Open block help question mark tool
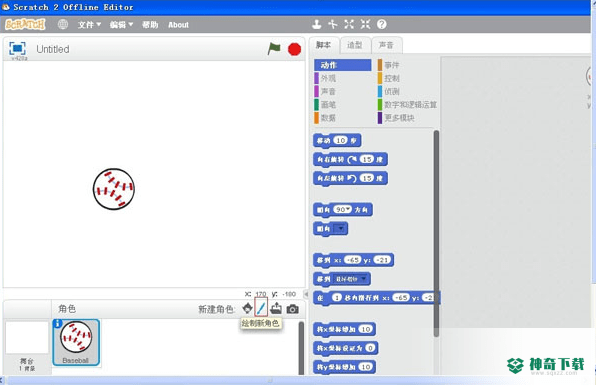 tap(382, 24)
